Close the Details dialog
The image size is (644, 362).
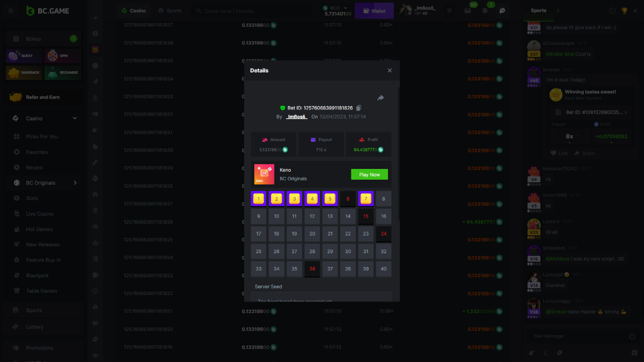pos(390,70)
